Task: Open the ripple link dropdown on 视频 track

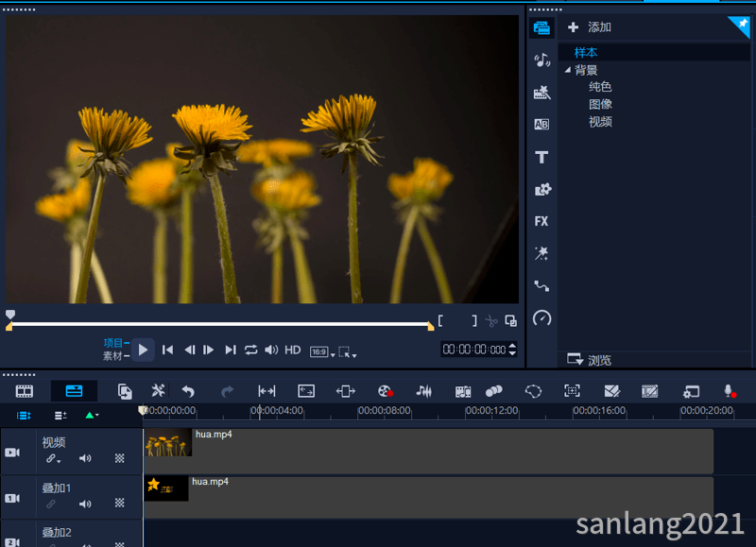Action: tap(53, 458)
